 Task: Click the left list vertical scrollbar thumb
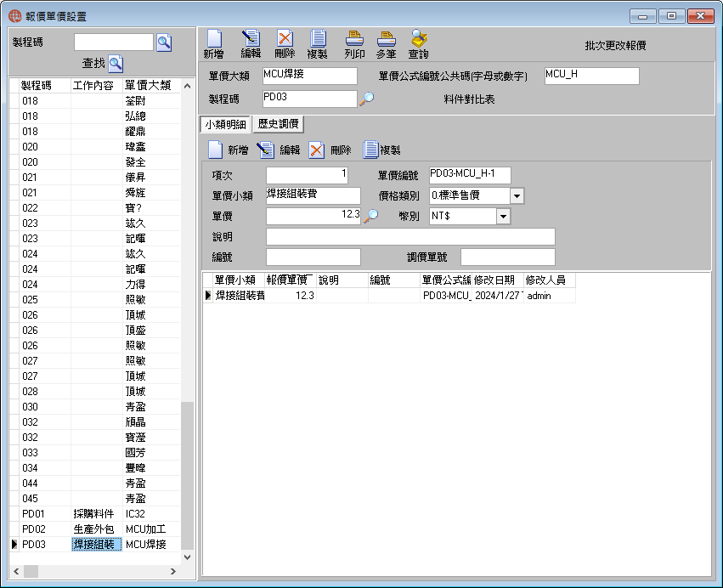187,475
